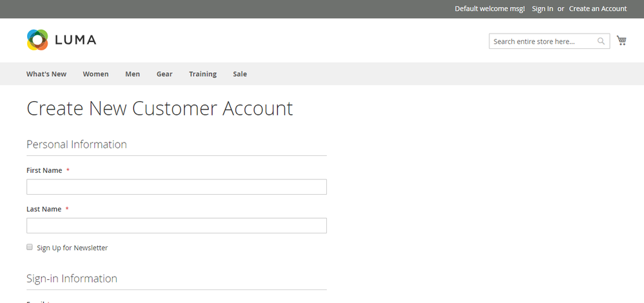Focus the Last Name input field
644x303 pixels.
[x=177, y=226]
